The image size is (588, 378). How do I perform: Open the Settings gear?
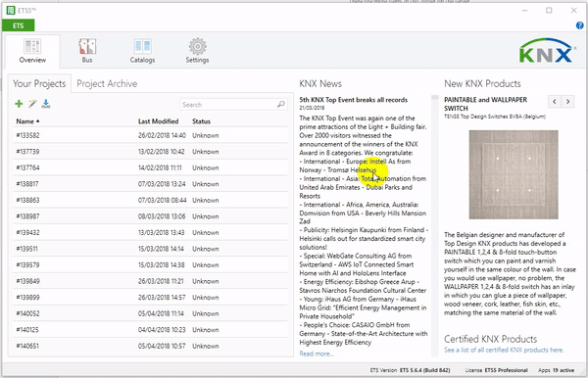point(197,51)
